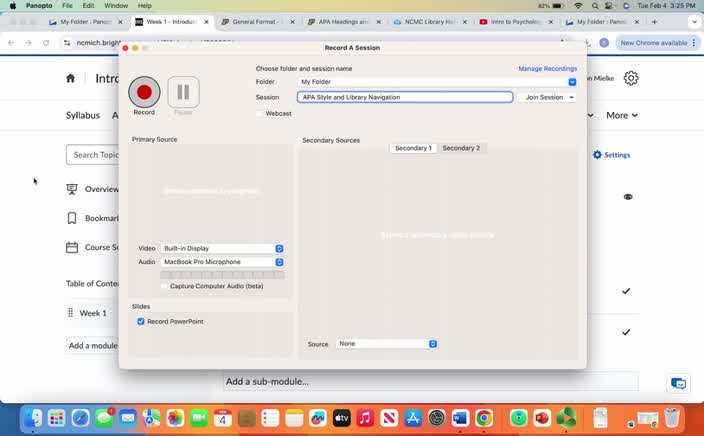Screen dimensions: 704x436
Task: Expand the Join Session dropdown
Action: [547, 97]
